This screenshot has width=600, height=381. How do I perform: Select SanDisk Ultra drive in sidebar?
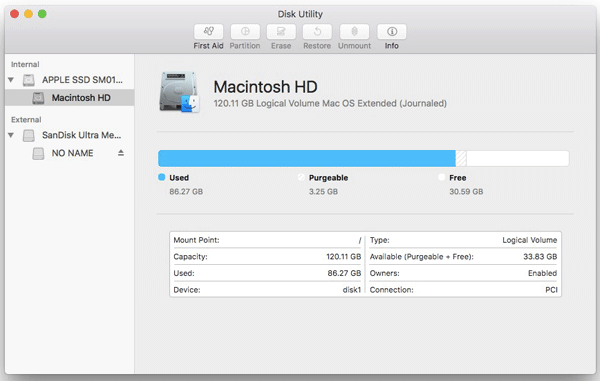coord(82,135)
